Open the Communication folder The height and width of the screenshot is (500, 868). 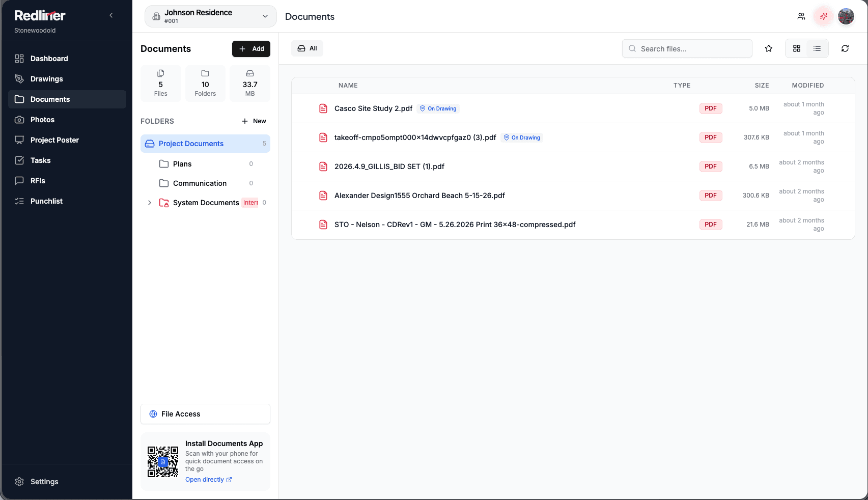click(205, 183)
